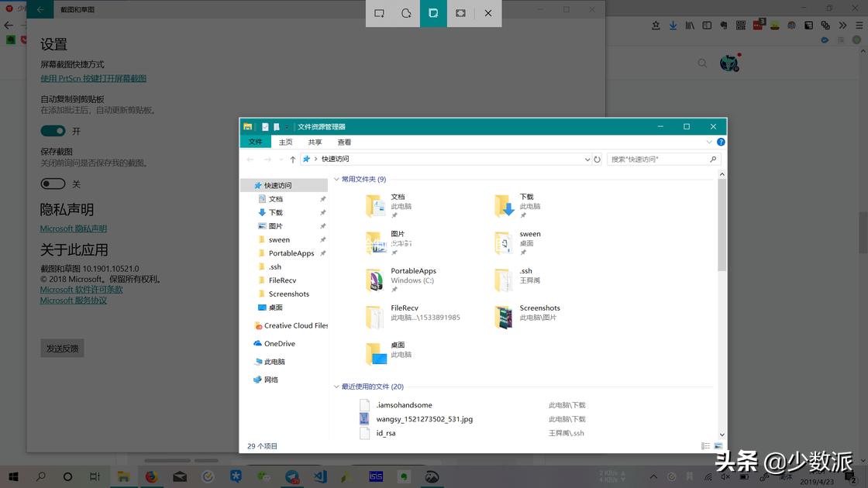868x488 pixels.
Task: Collapse the 最近使用的文件 section
Action: [x=335, y=386]
